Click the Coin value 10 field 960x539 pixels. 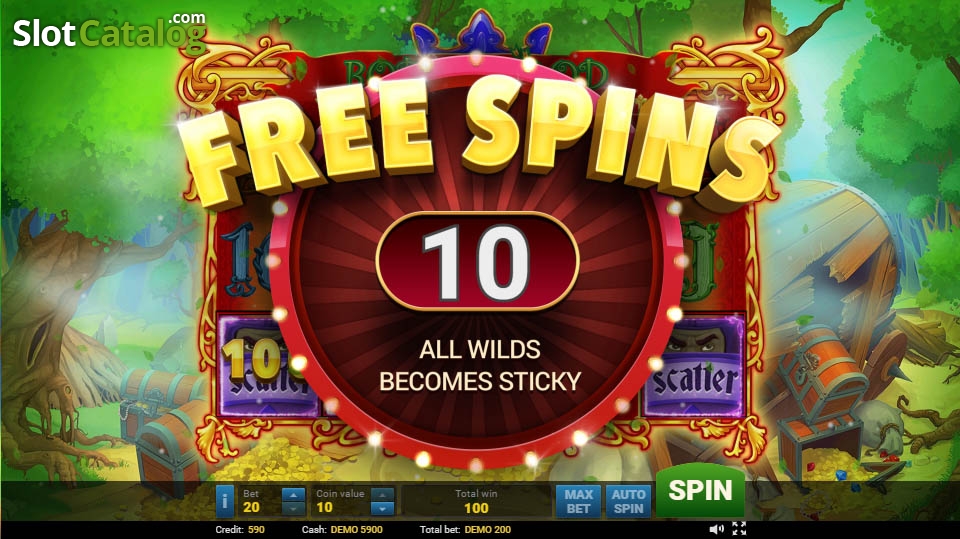click(324, 507)
